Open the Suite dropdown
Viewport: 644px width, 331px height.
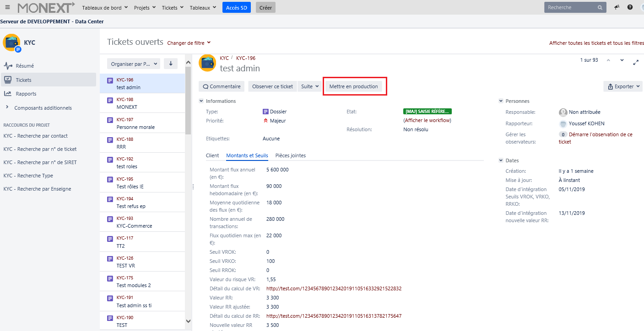click(x=310, y=86)
